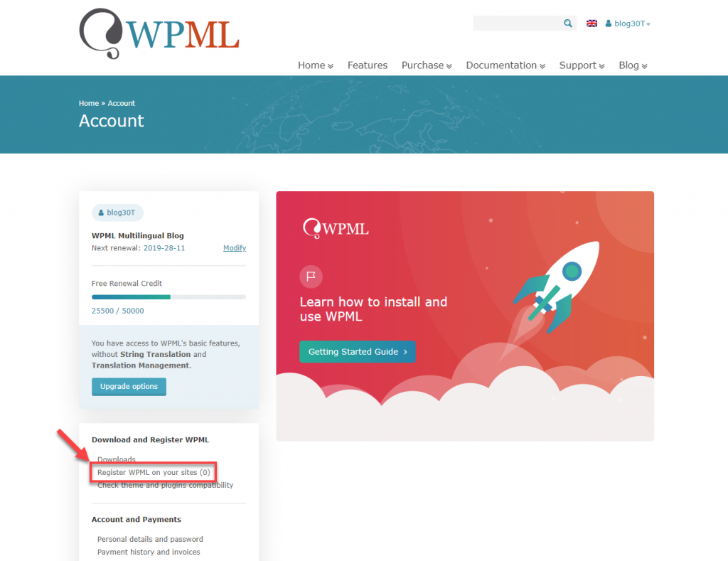Click the WPML logo in header
This screenshot has height=561, width=728.
159,33
